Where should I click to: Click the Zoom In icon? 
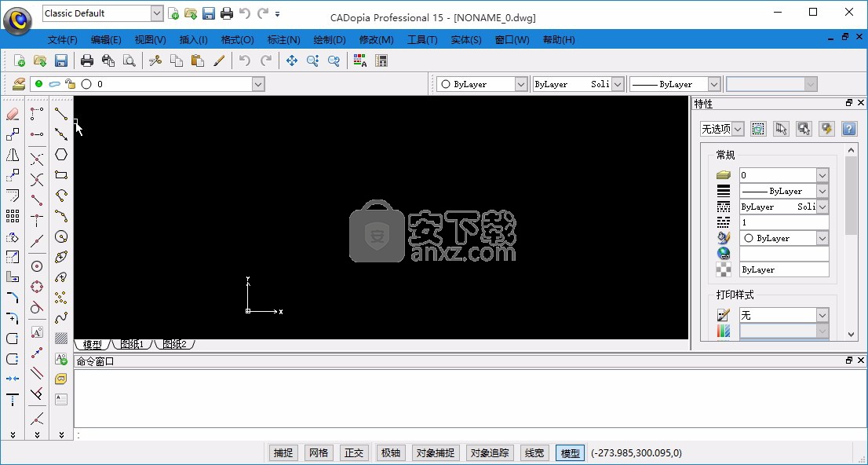coord(313,61)
